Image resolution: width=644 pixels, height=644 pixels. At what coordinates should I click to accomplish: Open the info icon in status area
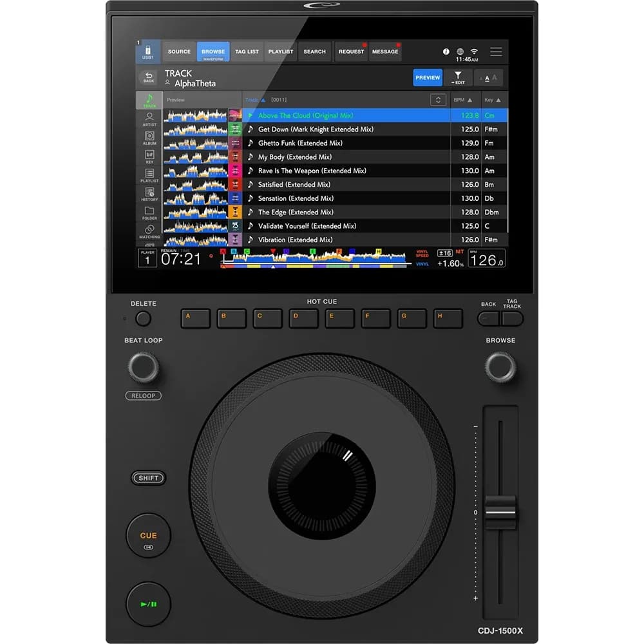click(446, 52)
